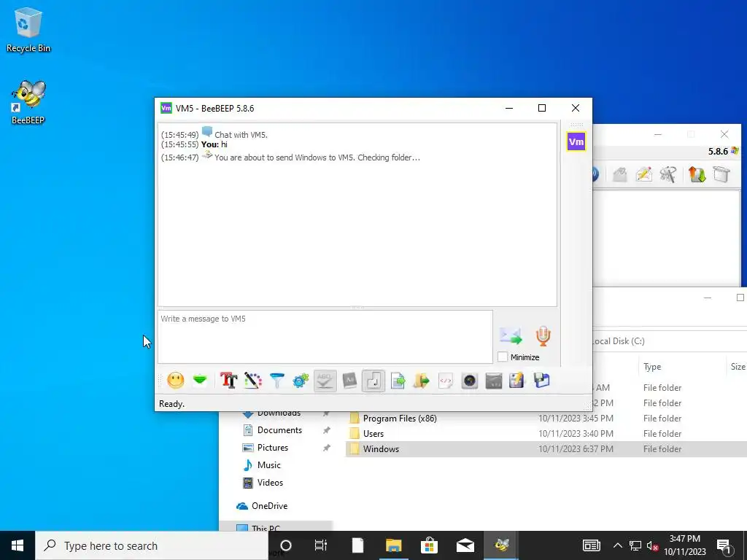Screen dimensions: 747x560
Task: Open the emoticons smiley picker
Action: coord(175,381)
